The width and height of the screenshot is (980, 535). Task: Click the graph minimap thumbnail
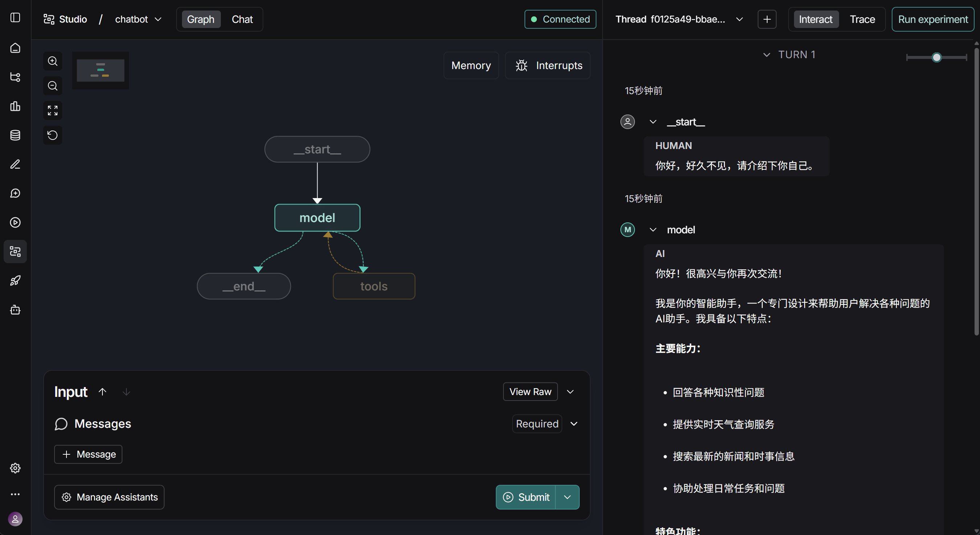[x=101, y=71]
